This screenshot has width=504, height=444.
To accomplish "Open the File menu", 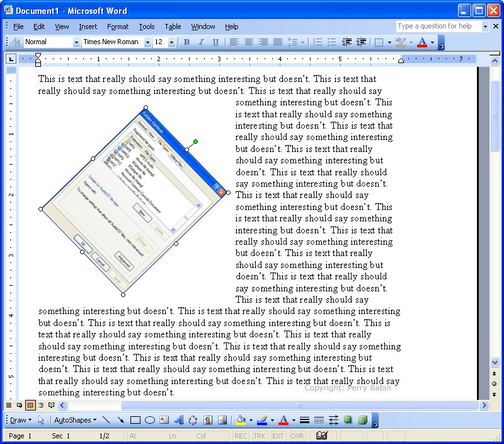I will (x=18, y=26).
